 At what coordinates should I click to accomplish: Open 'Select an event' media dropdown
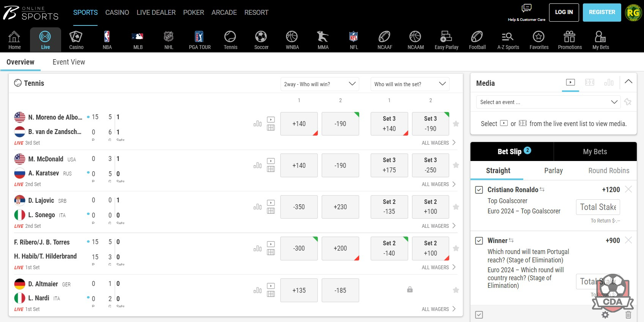pos(548,102)
